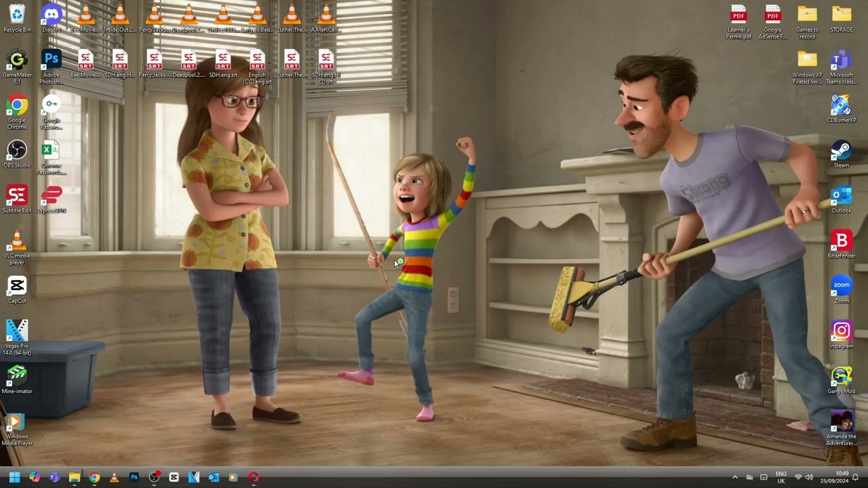Viewport: 868px width, 488px height.
Task: Expand the hidden system tray icons
Action: coord(735,477)
